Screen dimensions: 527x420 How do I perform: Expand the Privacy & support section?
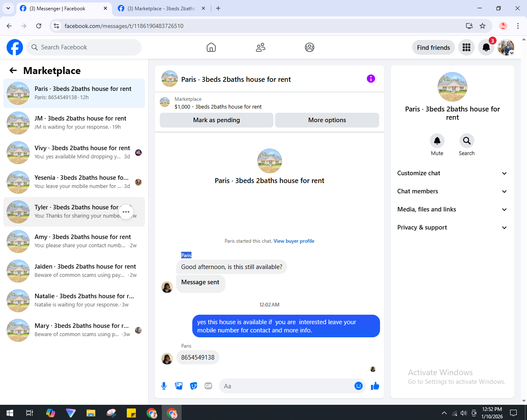tap(452, 227)
